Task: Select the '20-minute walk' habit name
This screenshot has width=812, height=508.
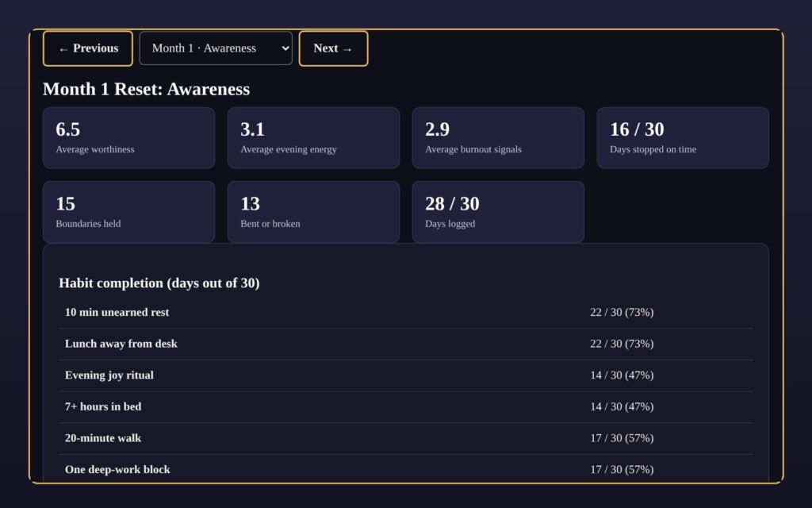Action: click(103, 438)
